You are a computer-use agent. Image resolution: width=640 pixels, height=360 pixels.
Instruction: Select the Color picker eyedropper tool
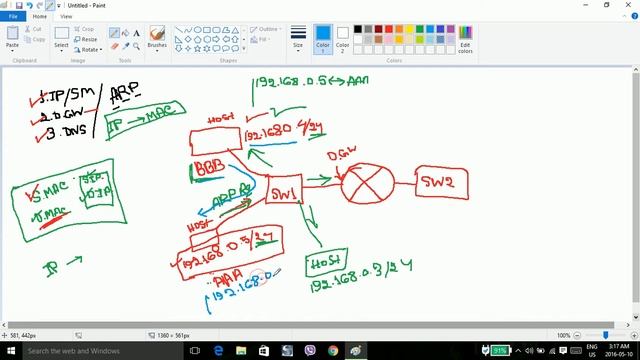pos(126,46)
